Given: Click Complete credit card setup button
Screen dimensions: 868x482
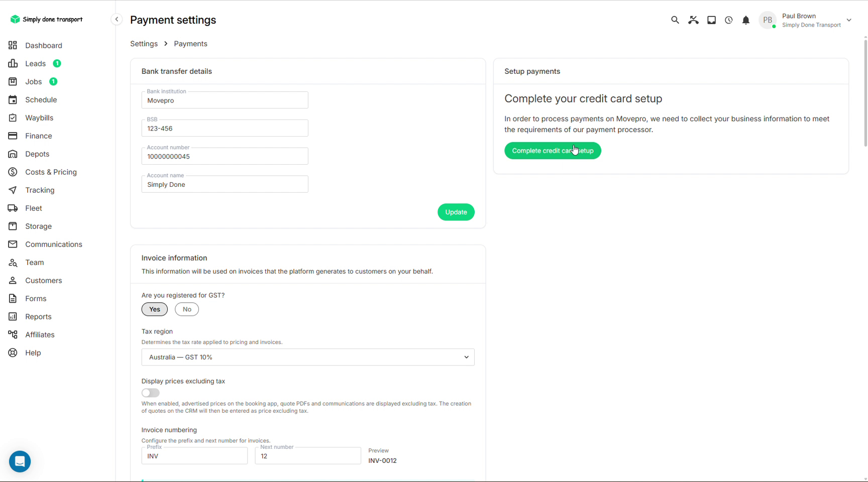Looking at the screenshot, I should point(553,151).
